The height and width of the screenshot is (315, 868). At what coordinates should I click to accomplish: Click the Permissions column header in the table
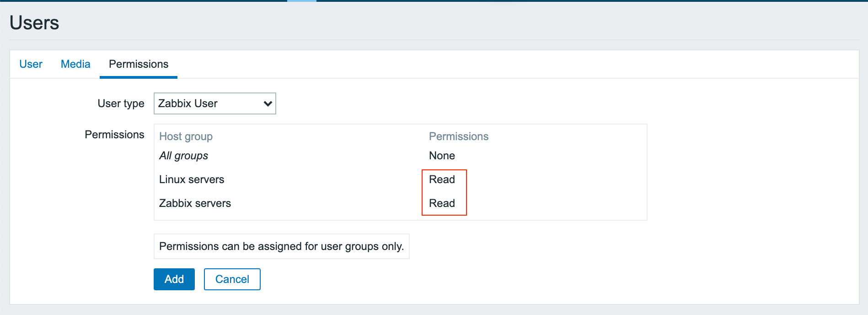(459, 136)
